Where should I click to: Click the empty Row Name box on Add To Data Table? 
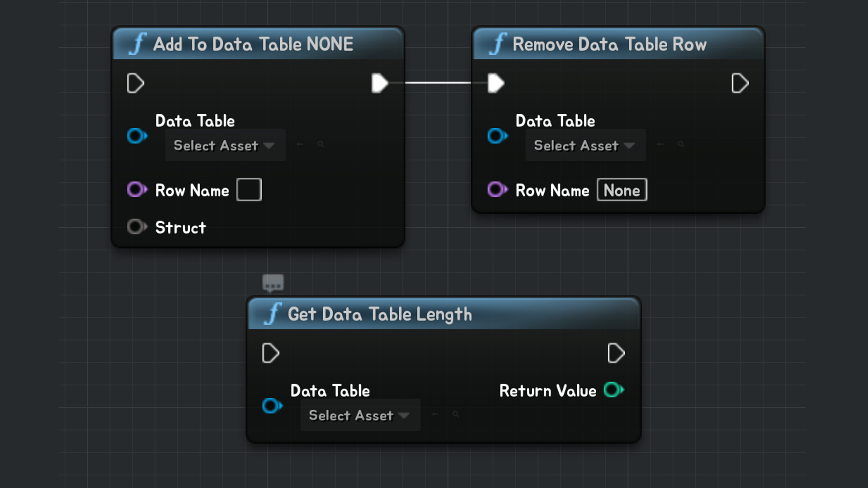249,190
